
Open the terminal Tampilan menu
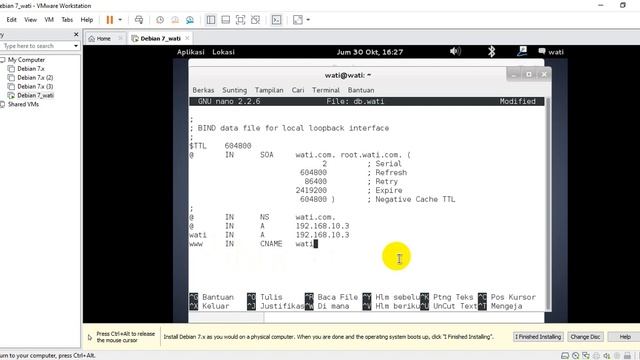tap(269, 90)
